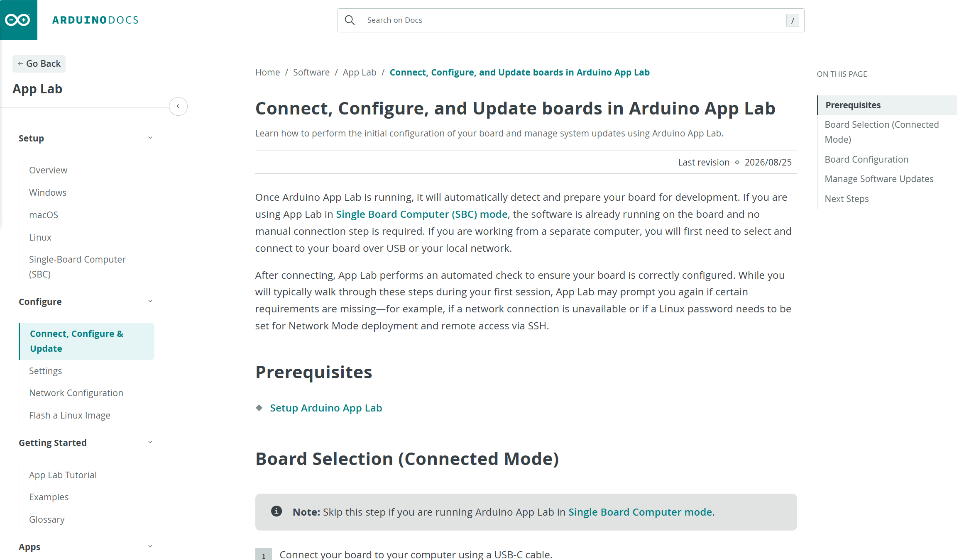Click the Prerequisites heading in article

[313, 372]
